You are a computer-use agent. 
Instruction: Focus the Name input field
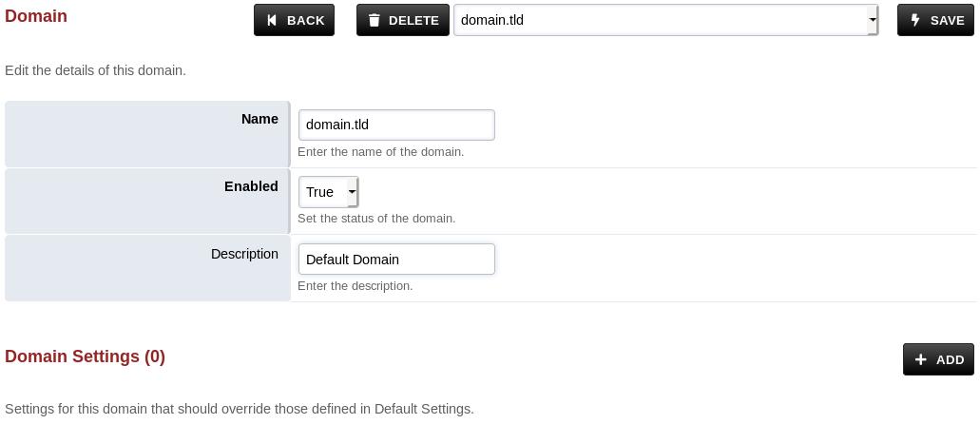[x=396, y=125]
